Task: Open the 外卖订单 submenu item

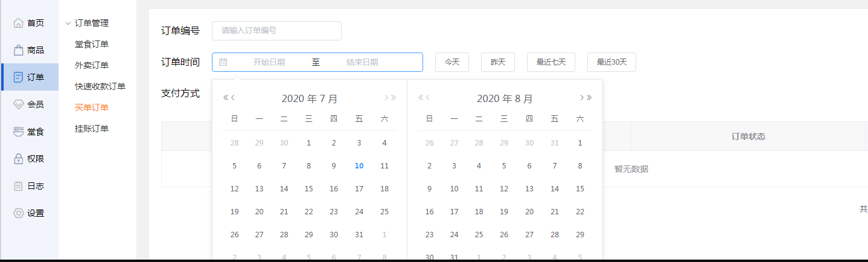Action: click(92, 65)
